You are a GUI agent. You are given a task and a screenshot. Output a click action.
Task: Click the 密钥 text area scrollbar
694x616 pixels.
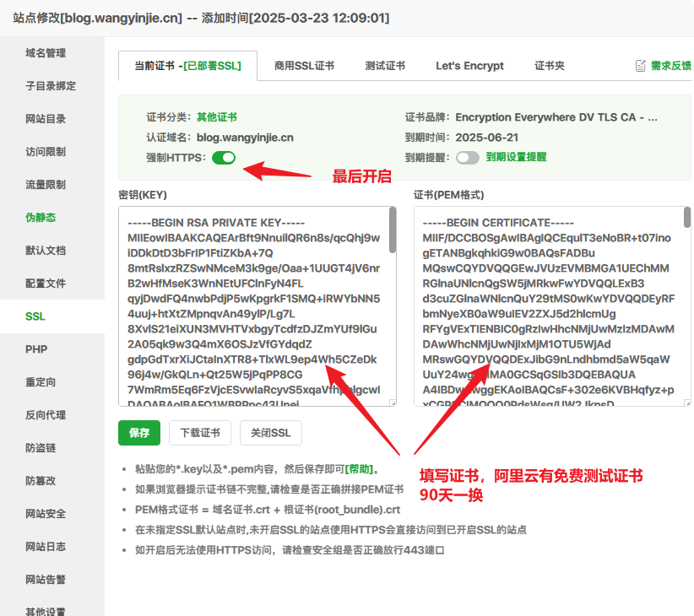point(393,230)
